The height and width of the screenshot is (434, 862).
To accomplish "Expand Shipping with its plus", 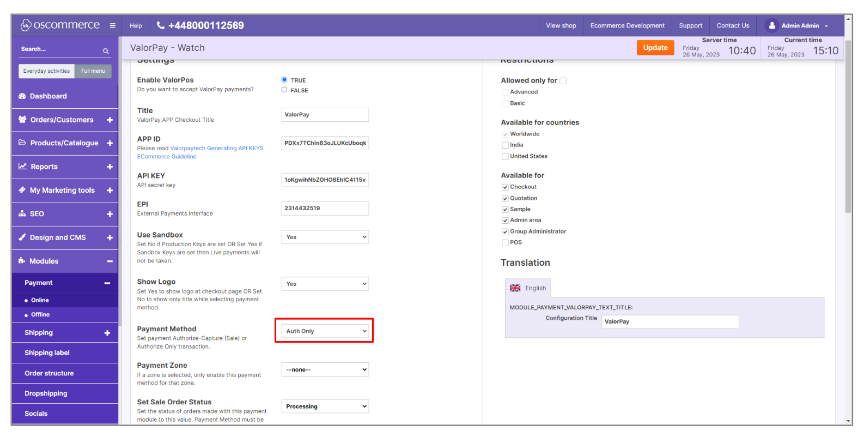I will pyautogui.click(x=107, y=333).
